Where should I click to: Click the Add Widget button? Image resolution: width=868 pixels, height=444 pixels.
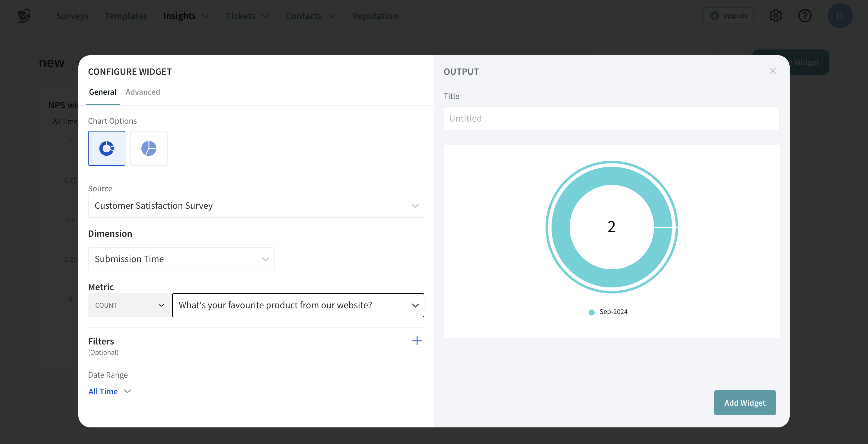click(x=745, y=403)
